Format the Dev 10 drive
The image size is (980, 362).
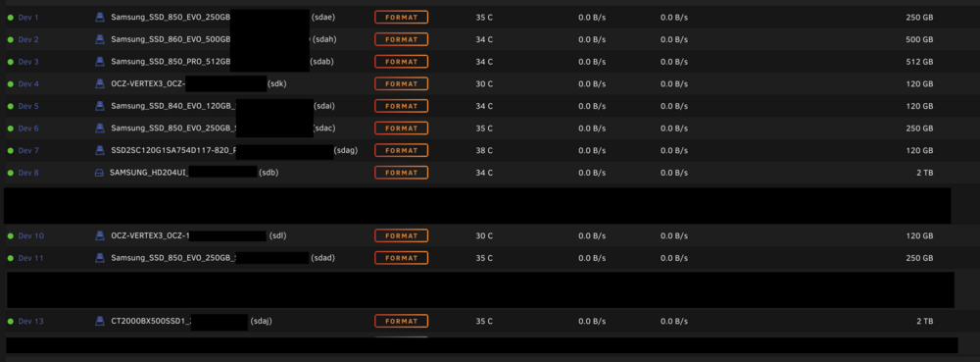[401, 235]
